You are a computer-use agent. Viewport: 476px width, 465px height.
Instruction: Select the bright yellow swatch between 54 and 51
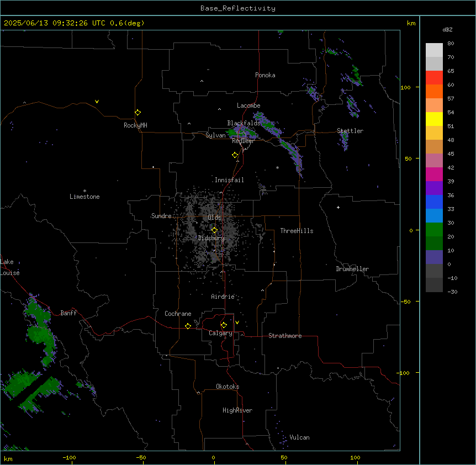point(434,119)
